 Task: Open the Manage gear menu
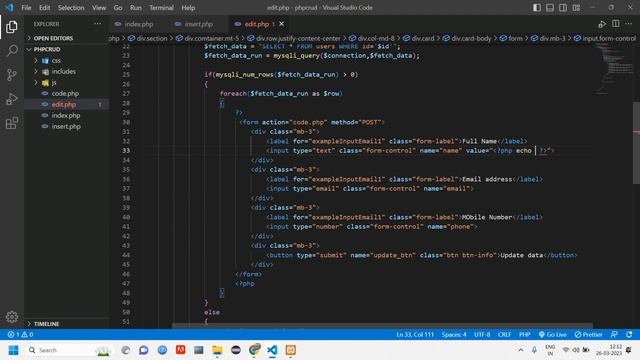tap(11, 317)
